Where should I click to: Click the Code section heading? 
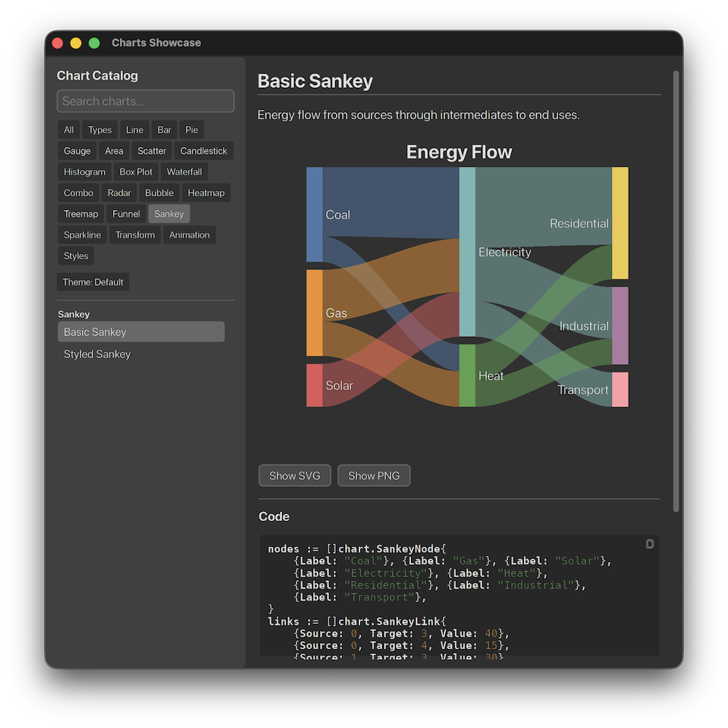[274, 516]
